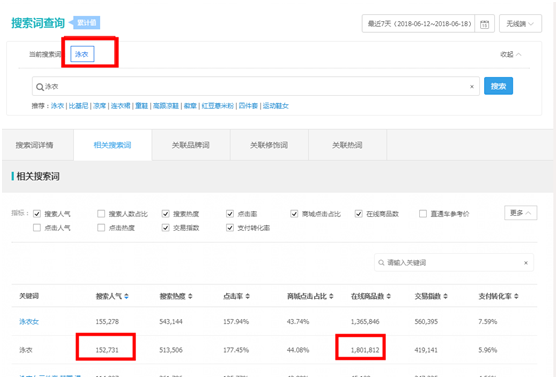Click the 43.74% mall click share value
558x379 pixels.
[x=298, y=322]
